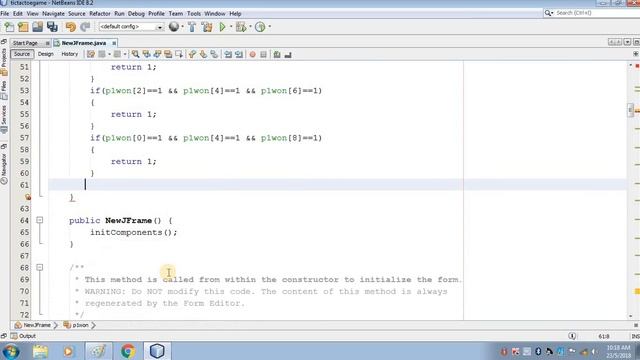This screenshot has width=640, height=360.
Task: Open the Run project dropdown arrow
Action: (x=231, y=27)
